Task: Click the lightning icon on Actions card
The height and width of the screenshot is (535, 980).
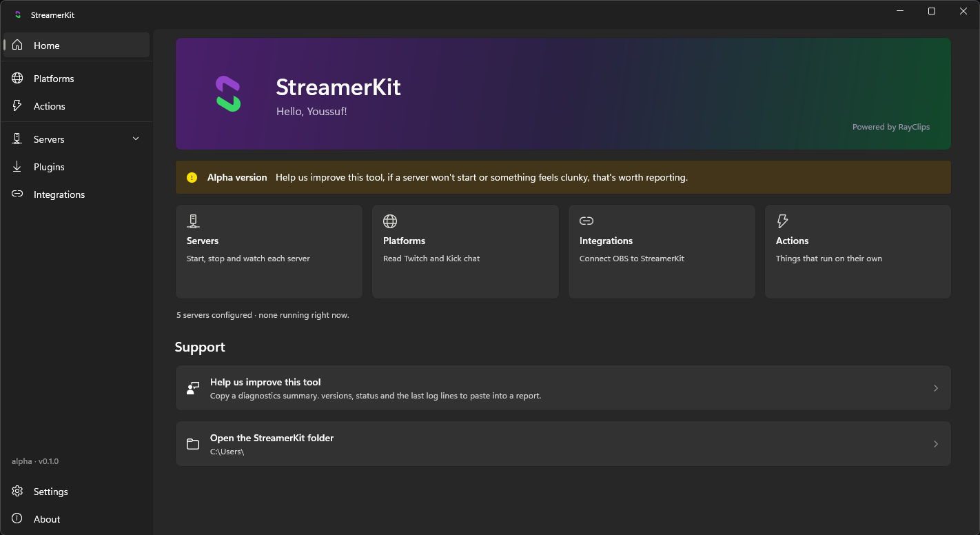Action: (x=782, y=221)
